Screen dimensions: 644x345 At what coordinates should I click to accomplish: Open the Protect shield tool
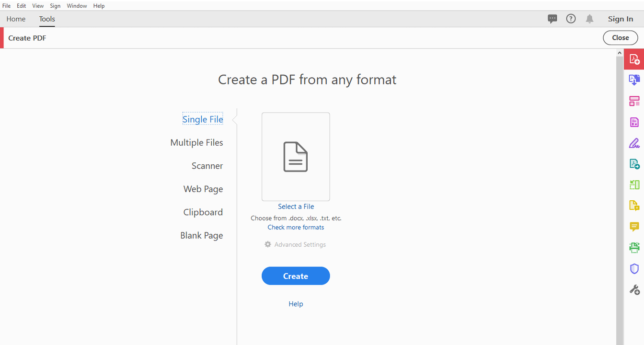coord(634,269)
